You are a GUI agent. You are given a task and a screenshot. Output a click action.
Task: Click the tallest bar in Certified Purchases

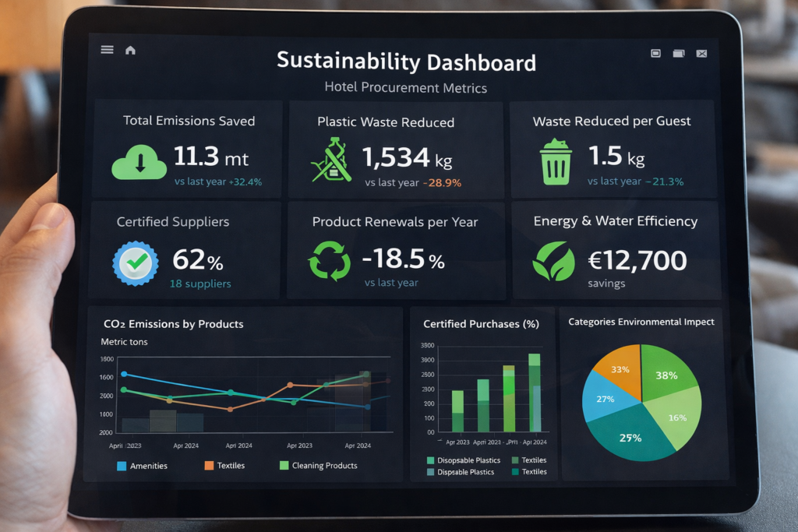pos(535,393)
